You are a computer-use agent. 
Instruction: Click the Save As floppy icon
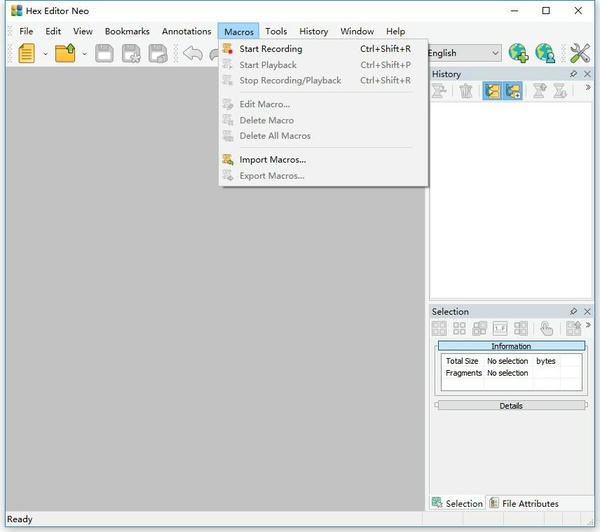tap(131, 53)
